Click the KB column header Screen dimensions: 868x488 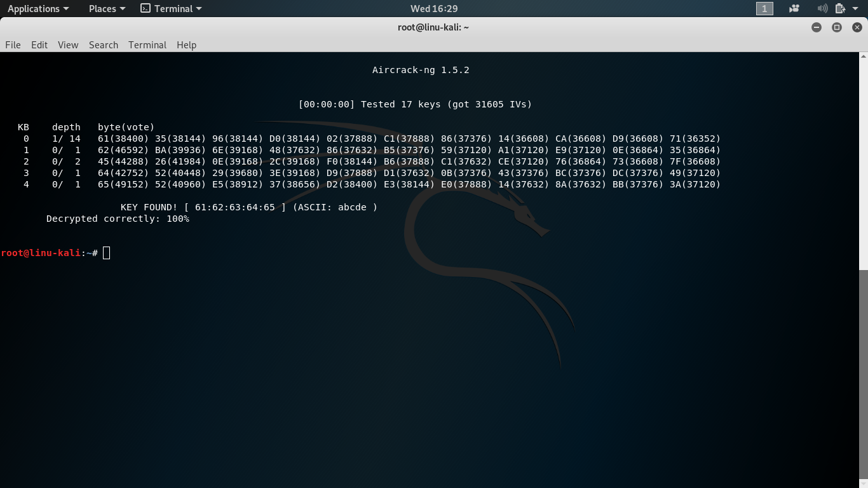(24, 127)
